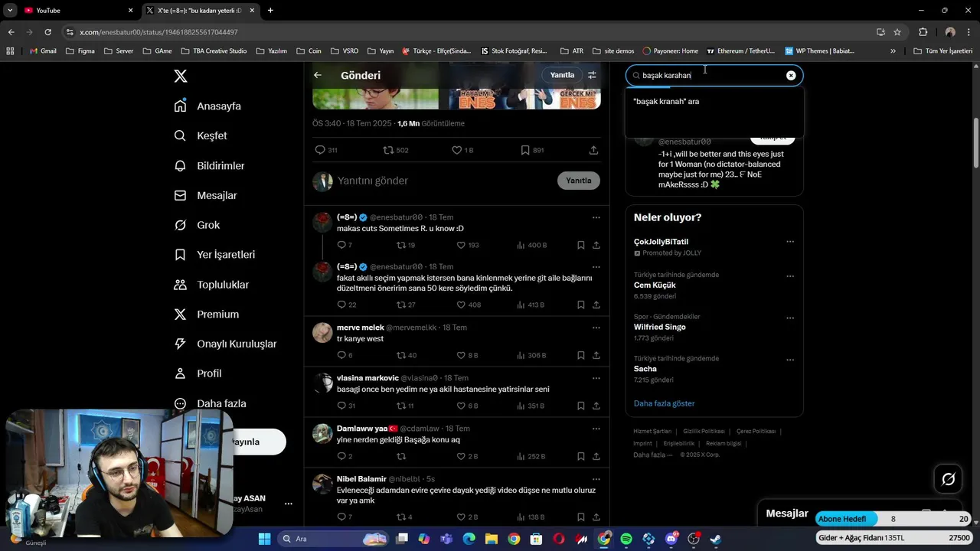
Task: Open Steam from the taskbar
Action: [715, 539]
